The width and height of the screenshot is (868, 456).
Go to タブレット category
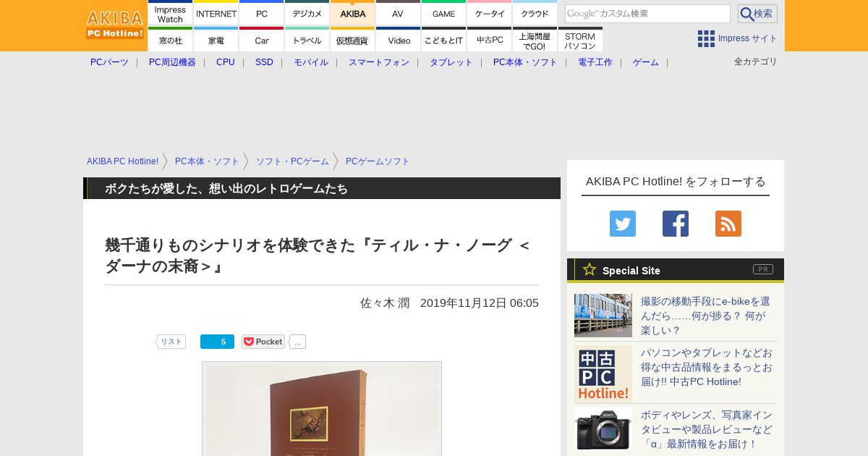click(x=451, y=62)
